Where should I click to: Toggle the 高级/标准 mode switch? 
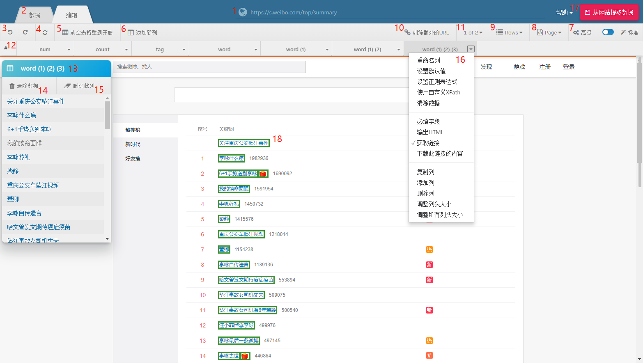pyautogui.click(x=608, y=32)
